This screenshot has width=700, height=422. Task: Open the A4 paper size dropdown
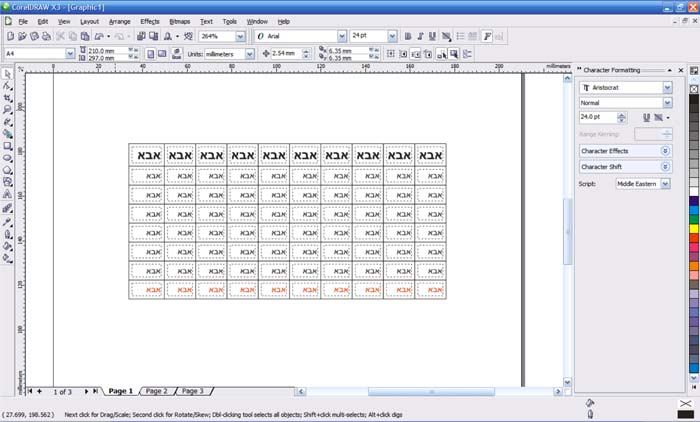(70, 54)
